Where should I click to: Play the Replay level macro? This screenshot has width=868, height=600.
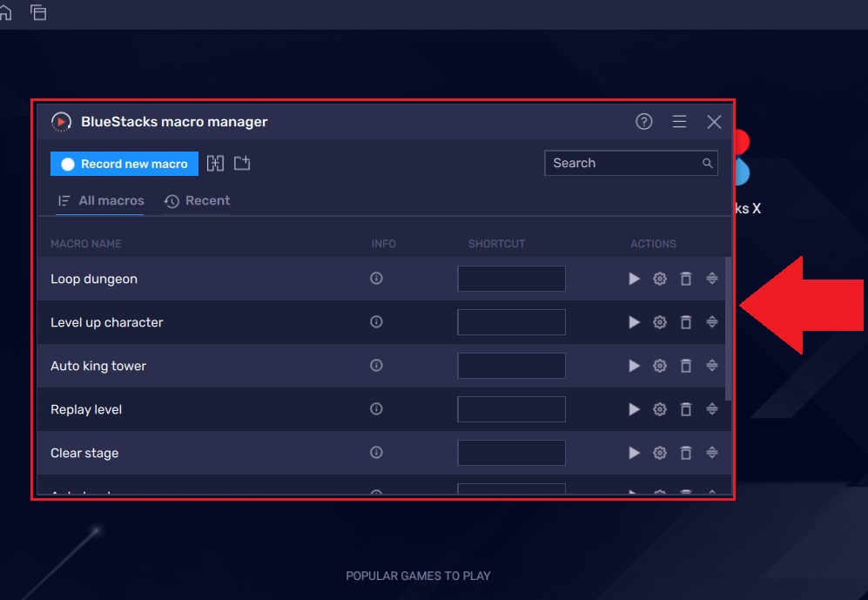click(635, 409)
